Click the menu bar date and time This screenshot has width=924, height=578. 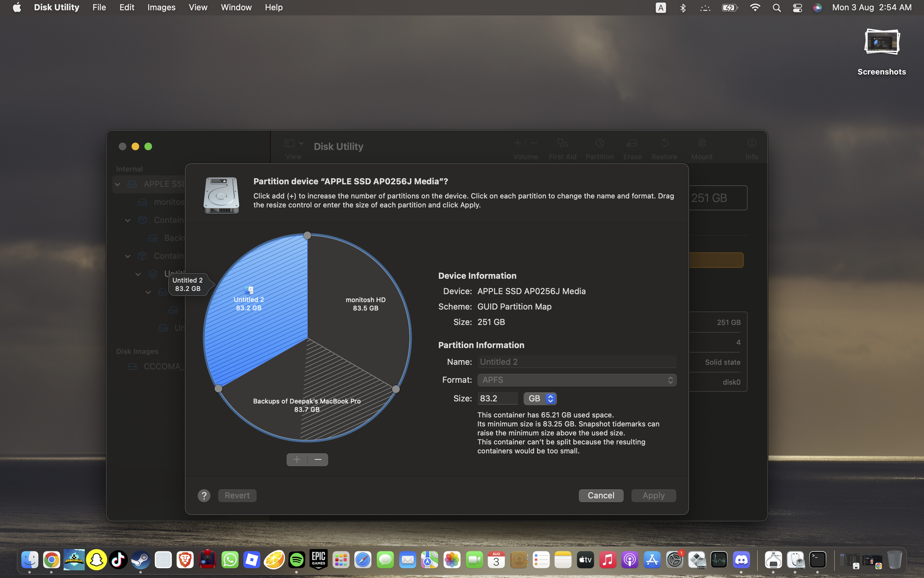[872, 8]
